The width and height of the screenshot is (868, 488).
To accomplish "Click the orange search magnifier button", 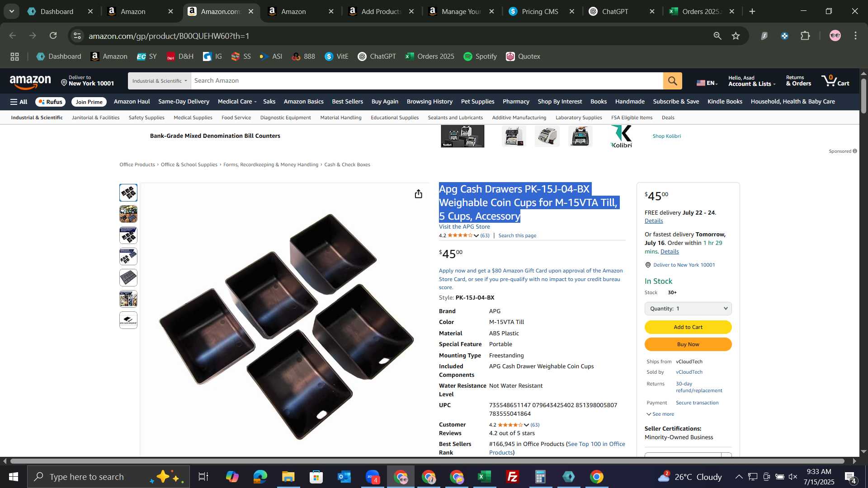I will [x=672, y=81].
